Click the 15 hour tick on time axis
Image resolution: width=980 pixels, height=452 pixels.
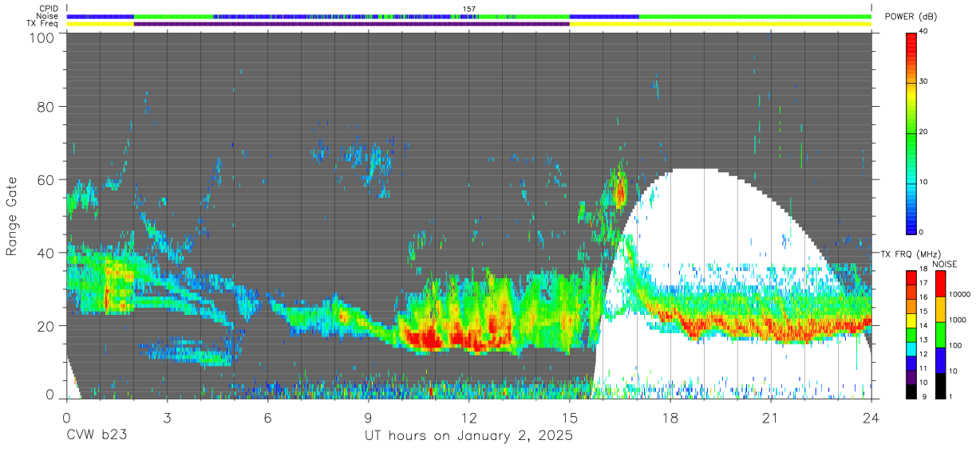[570, 418]
